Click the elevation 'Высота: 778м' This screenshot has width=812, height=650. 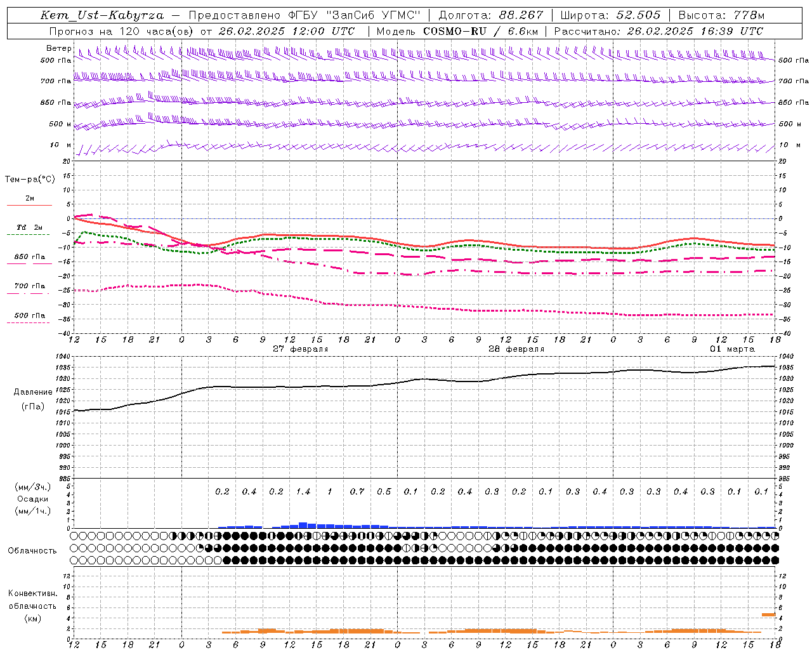point(721,15)
